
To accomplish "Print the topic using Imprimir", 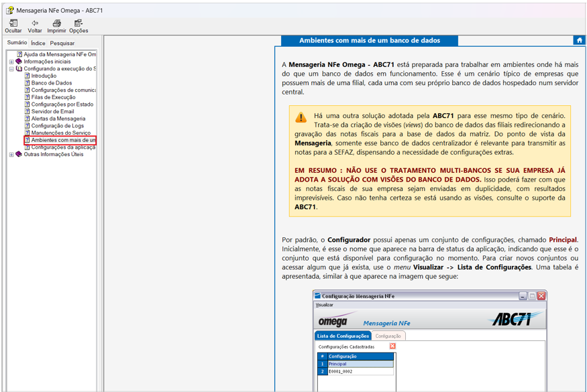I will click(x=56, y=26).
